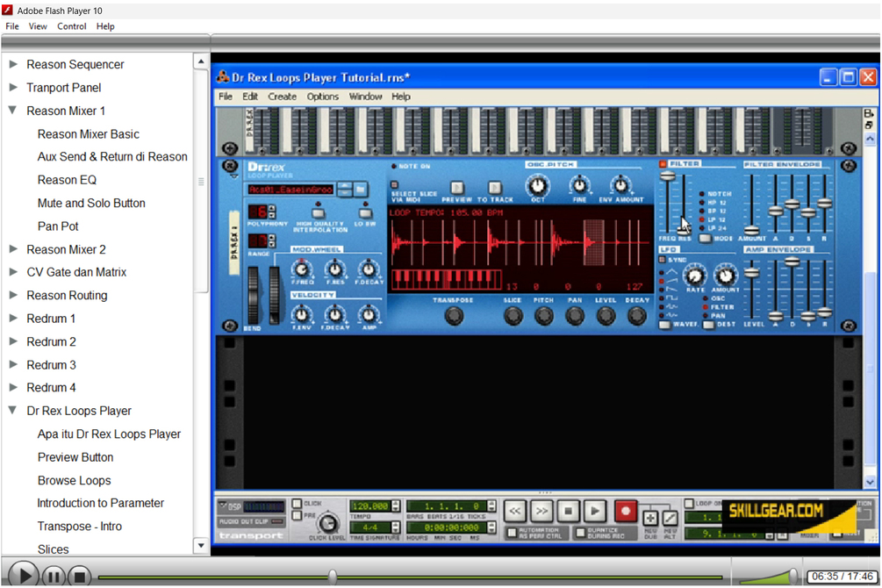
Task: Expand the Reason Mixer 2 section
Action: pos(13,248)
